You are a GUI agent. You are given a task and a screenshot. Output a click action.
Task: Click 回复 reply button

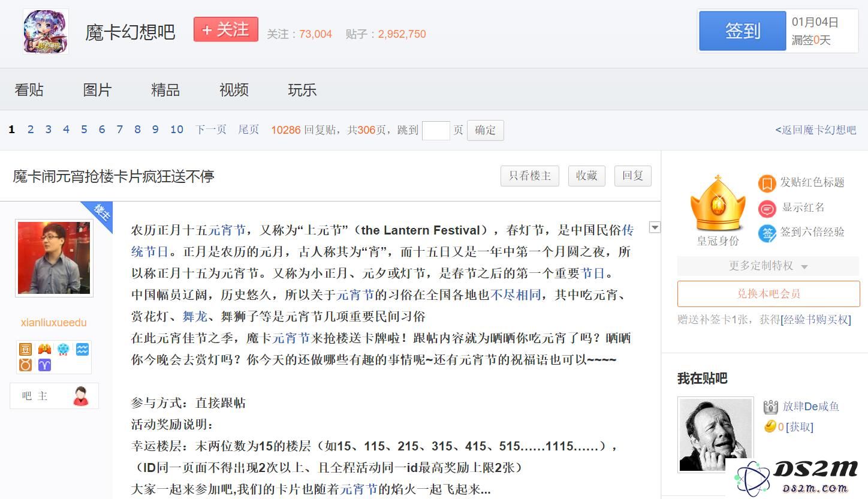pos(633,176)
